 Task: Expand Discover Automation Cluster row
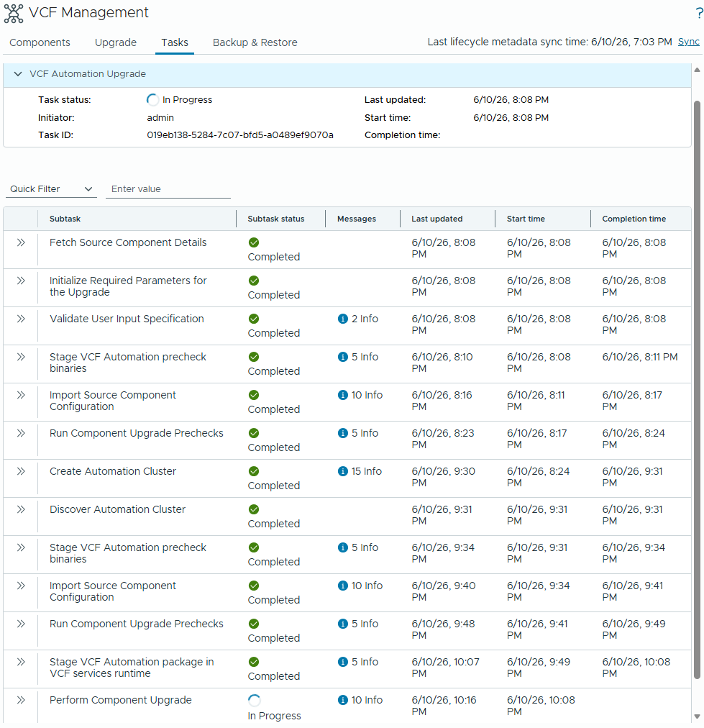click(x=21, y=509)
